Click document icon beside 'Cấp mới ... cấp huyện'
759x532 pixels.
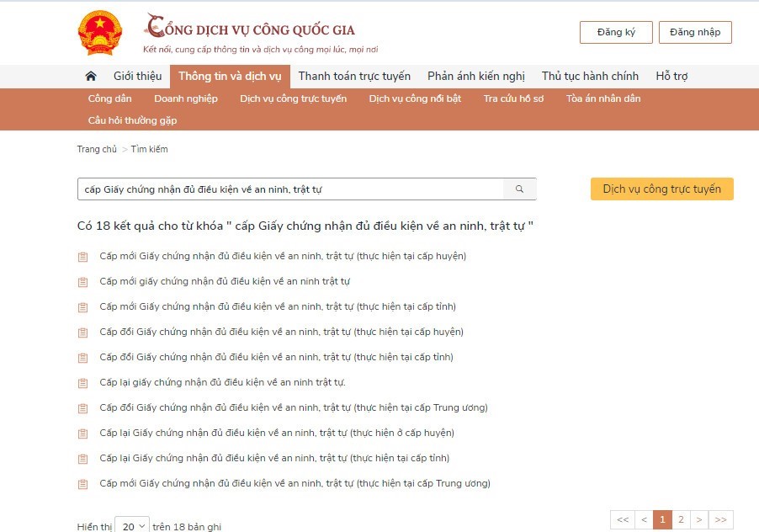(82, 257)
